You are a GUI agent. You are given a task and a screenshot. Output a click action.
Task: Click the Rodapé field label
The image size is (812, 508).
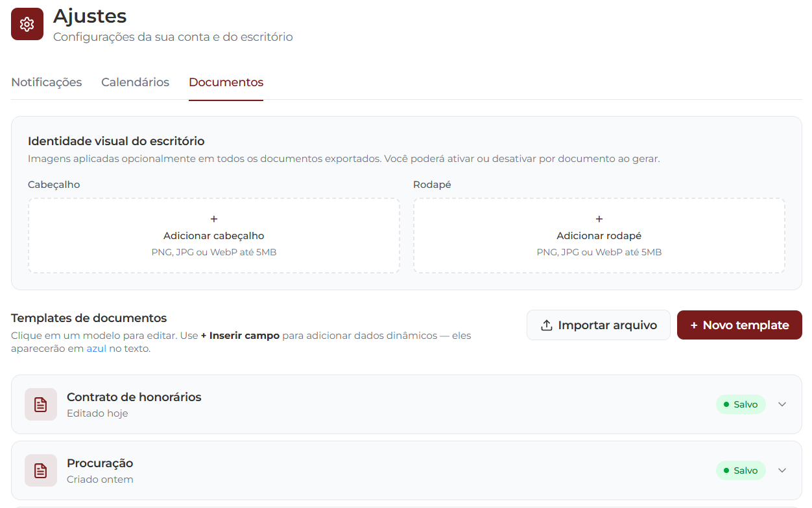tap(432, 185)
